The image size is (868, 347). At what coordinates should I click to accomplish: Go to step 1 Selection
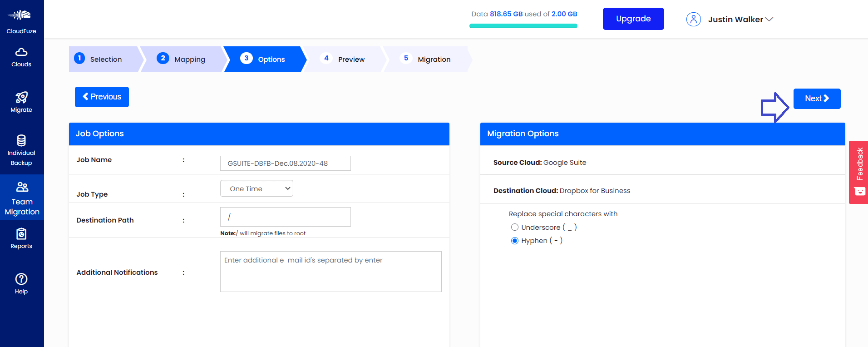[105, 59]
